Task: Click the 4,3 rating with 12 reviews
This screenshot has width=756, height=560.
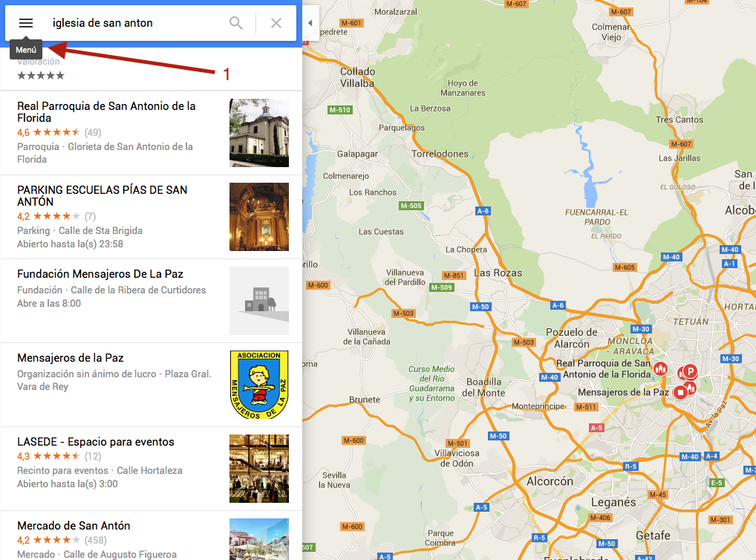Action: pyautogui.click(x=59, y=456)
